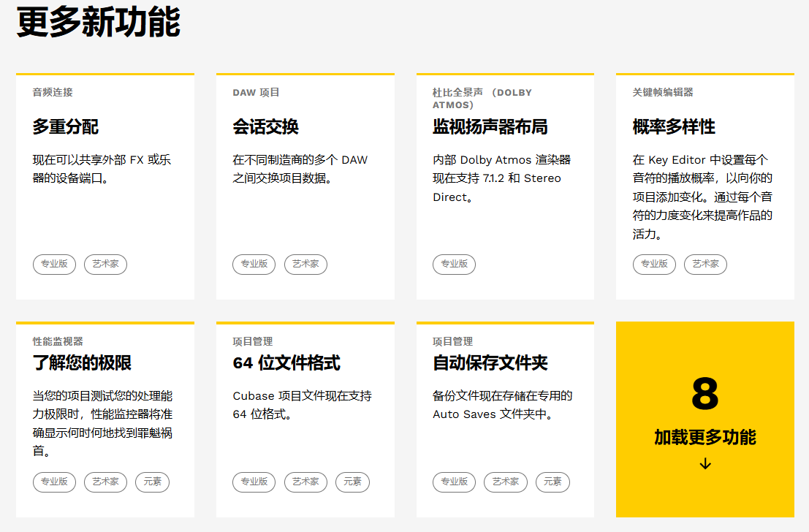Select the 艺术家 tag in the 概率多样性 card
The image size is (809, 532).
[705, 264]
